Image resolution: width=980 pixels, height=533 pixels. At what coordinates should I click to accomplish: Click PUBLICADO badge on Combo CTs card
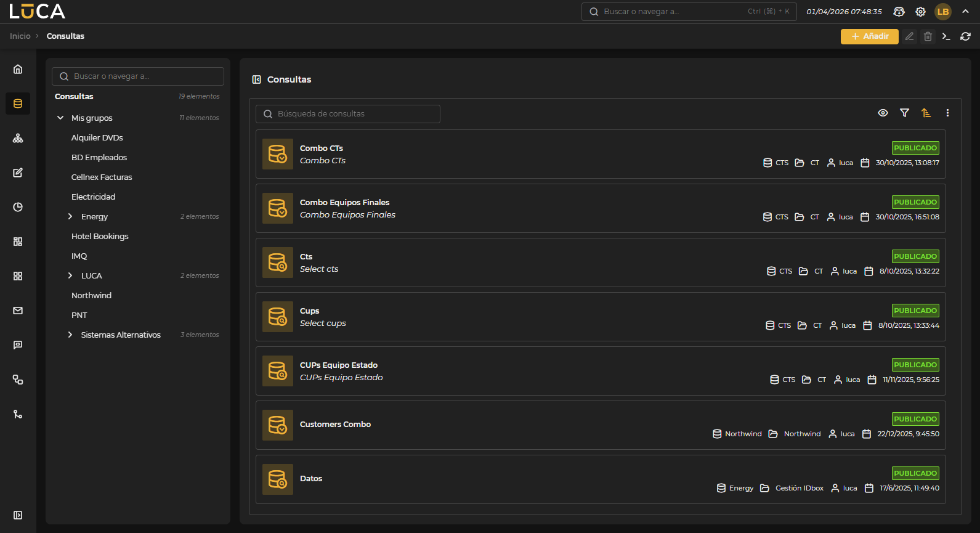915,148
